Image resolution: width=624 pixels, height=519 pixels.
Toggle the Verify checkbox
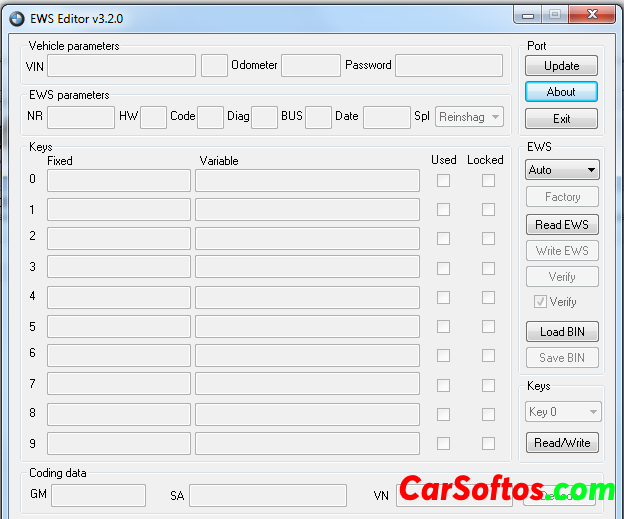[x=541, y=302]
